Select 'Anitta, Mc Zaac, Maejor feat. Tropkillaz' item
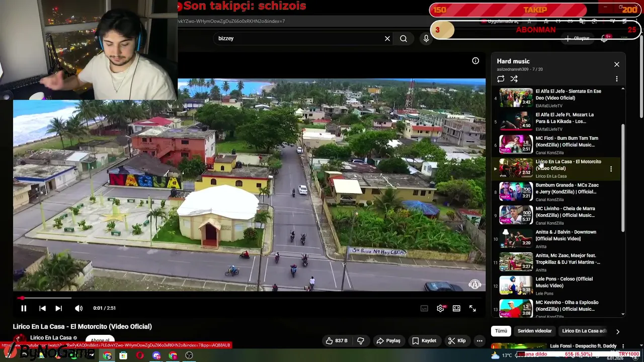 pos(557,262)
